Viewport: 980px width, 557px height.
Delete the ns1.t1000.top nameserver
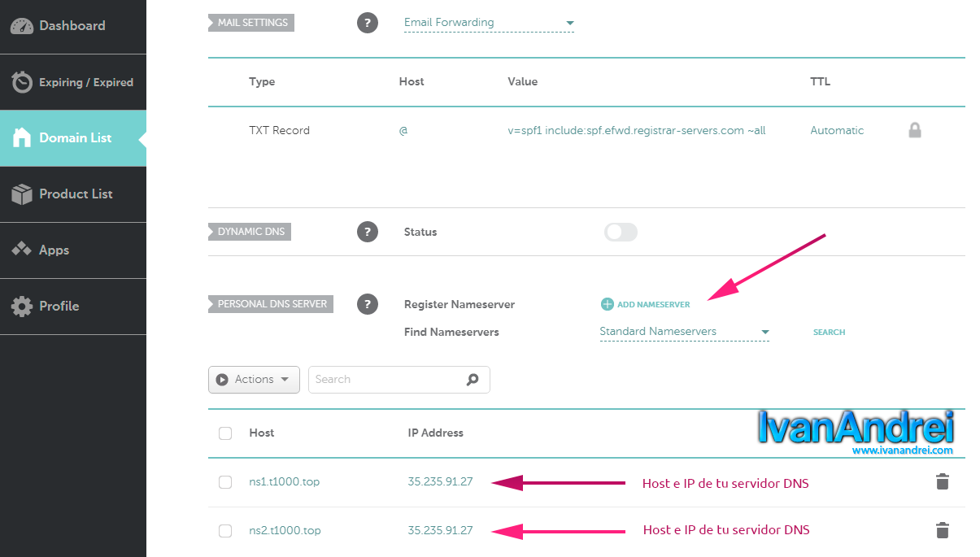point(943,481)
